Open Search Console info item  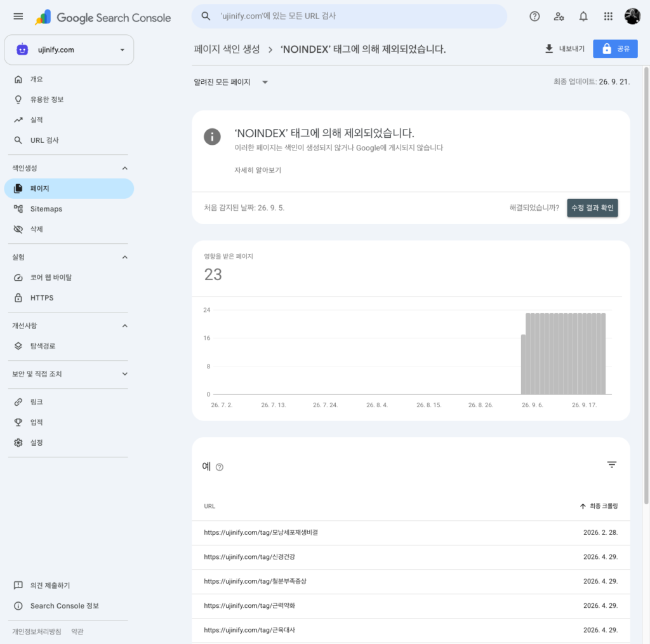pos(69,606)
